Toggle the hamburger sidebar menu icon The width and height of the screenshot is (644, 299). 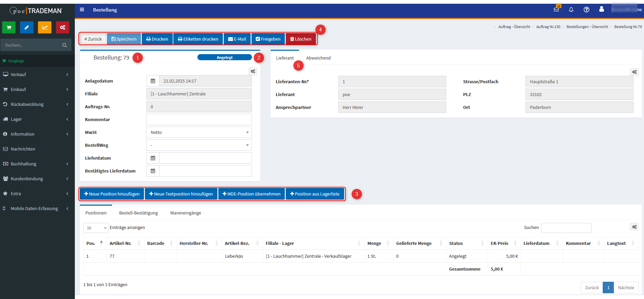coord(82,9)
